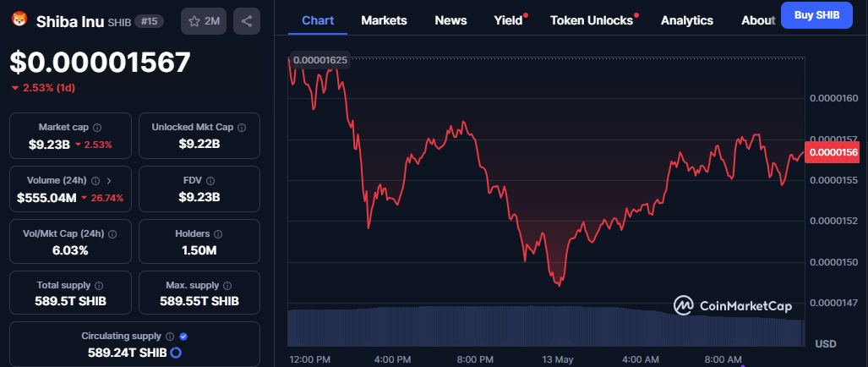Click the 12:00 PM time axis label
868x367 pixels.
[x=310, y=359]
